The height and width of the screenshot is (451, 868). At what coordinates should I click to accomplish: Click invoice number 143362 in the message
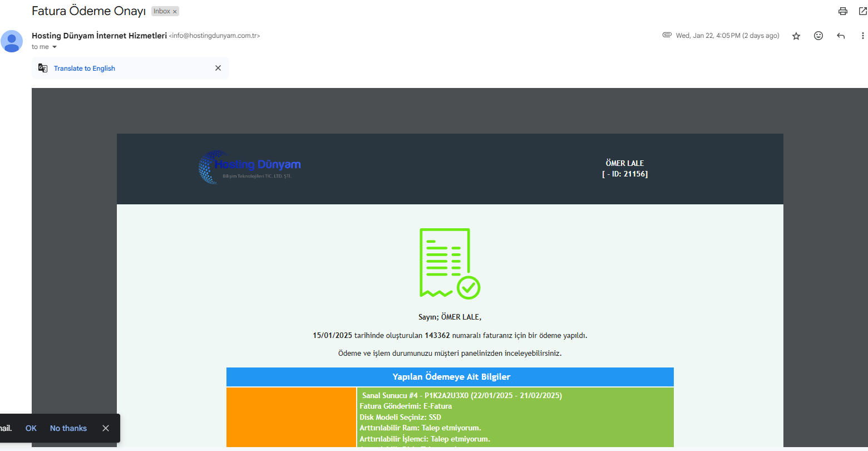[437, 335]
